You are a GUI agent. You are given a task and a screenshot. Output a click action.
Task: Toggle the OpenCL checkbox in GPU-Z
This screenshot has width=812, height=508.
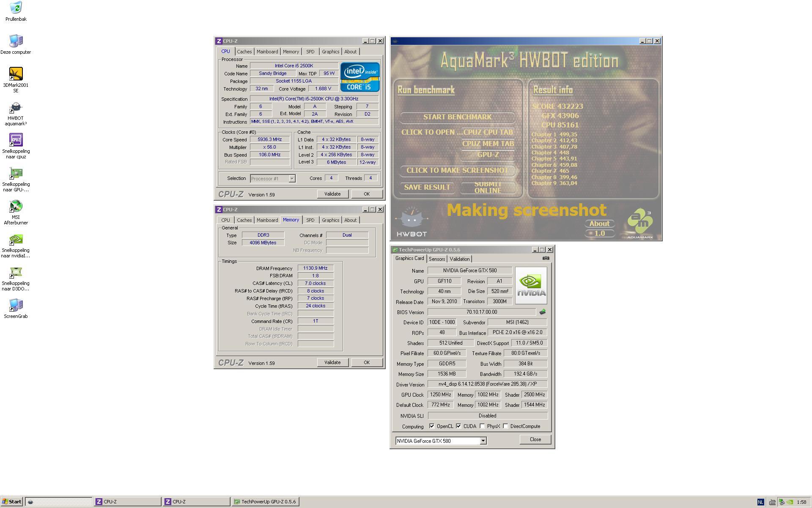432,426
